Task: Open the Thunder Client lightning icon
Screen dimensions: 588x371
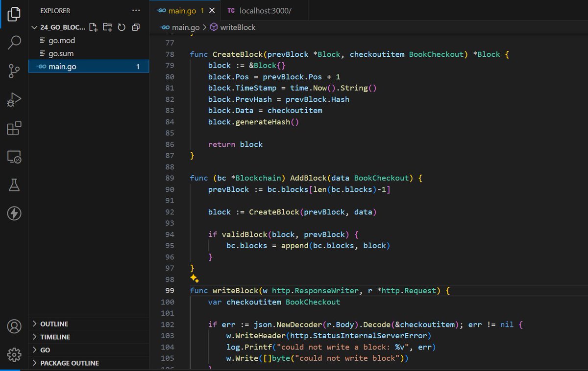Action: tap(14, 213)
